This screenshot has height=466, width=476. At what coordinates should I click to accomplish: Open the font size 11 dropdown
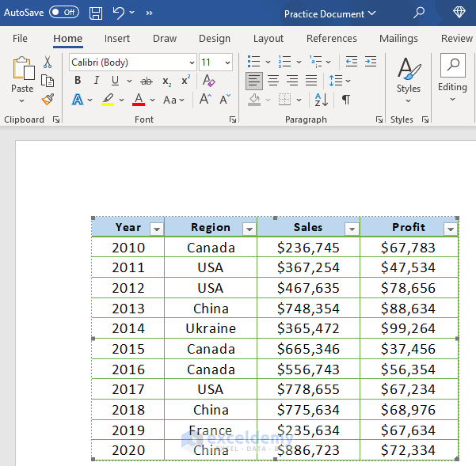click(x=227, y=63)
